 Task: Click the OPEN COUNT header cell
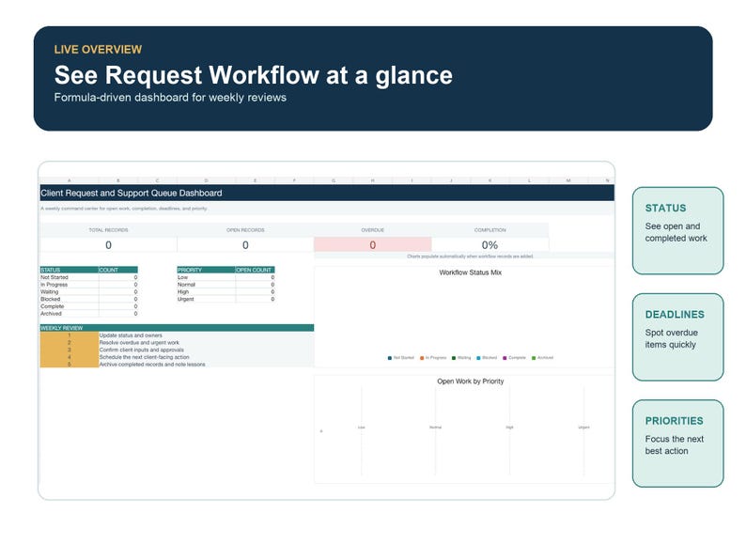click(x=255, y=270)
